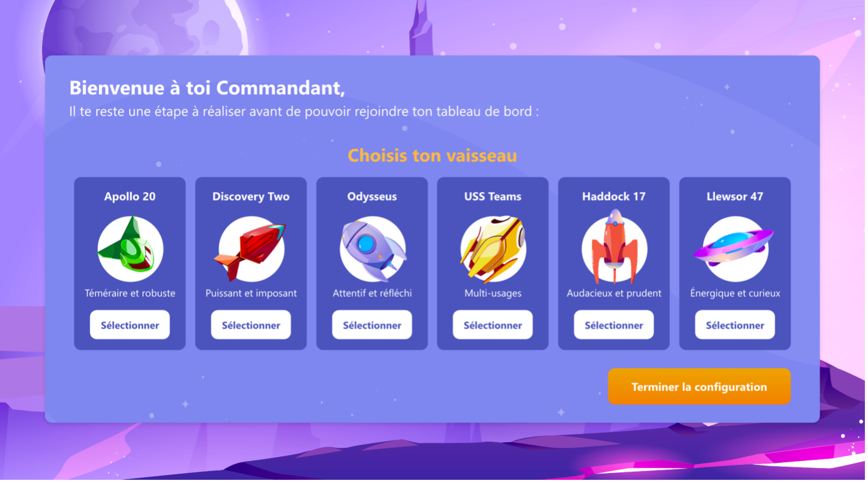Click the Llewsor 47 card title
868x483 pixels.
(x=735, y=196)
